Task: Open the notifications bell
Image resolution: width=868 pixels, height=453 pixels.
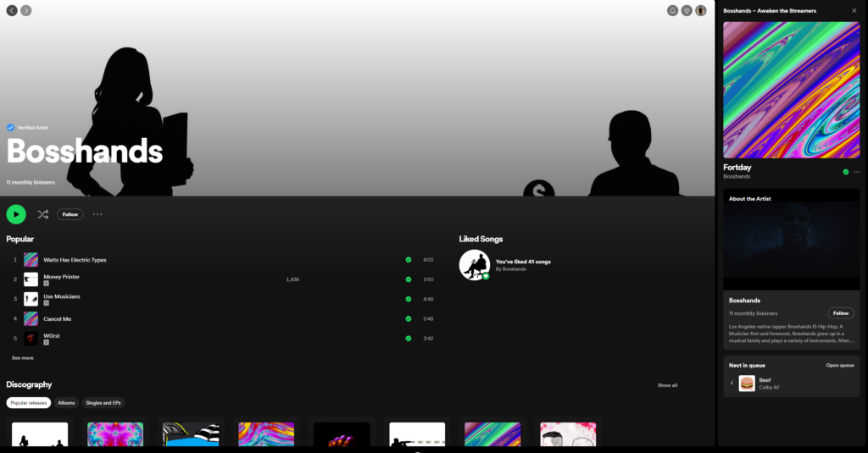Action: [x=672, y=10]
